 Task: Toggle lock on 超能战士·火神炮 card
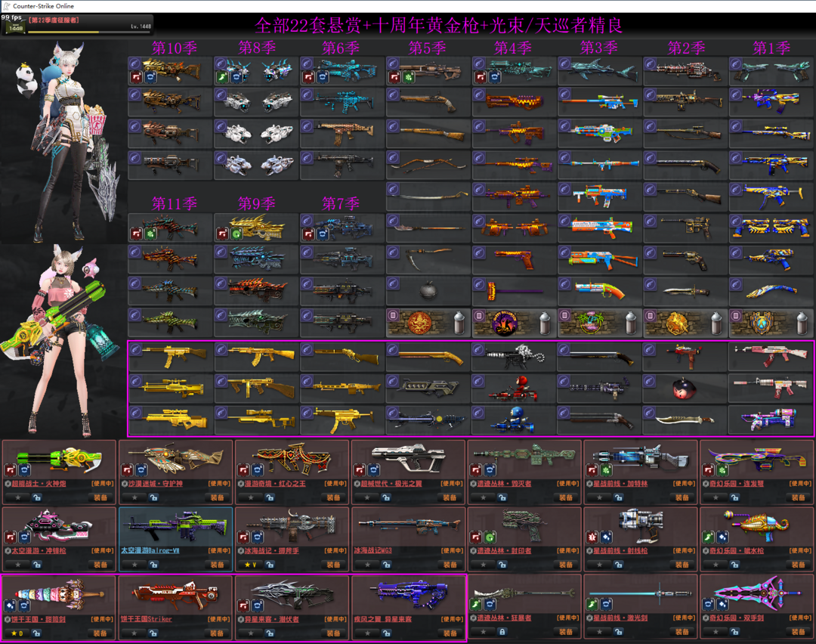(36, 497)
